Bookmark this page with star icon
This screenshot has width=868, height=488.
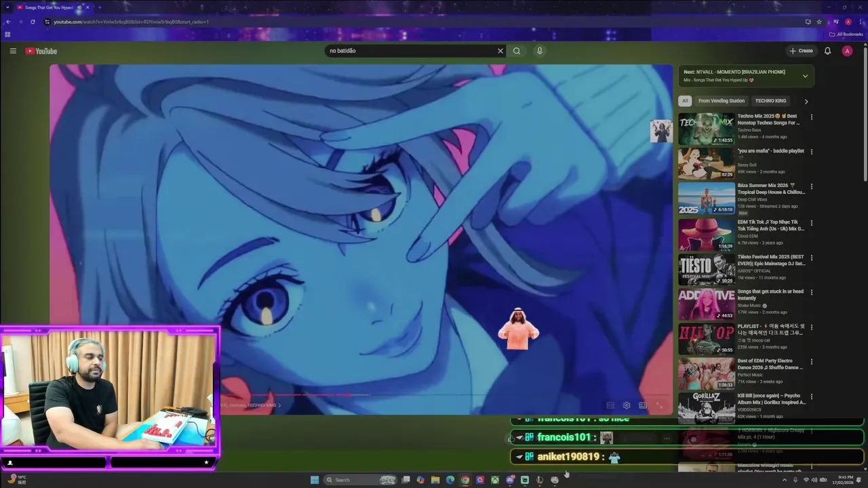[819, 22]
